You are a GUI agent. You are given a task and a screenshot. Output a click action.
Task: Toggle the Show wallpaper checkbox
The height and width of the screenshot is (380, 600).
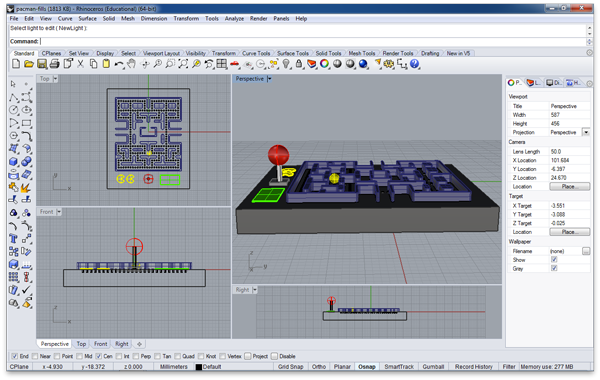[554, 260]
